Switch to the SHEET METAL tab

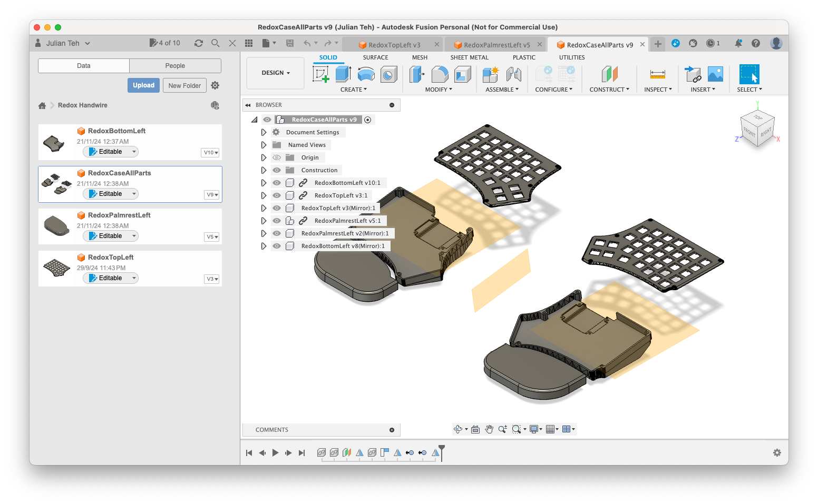pyautogui.click(x=470, y=57)
